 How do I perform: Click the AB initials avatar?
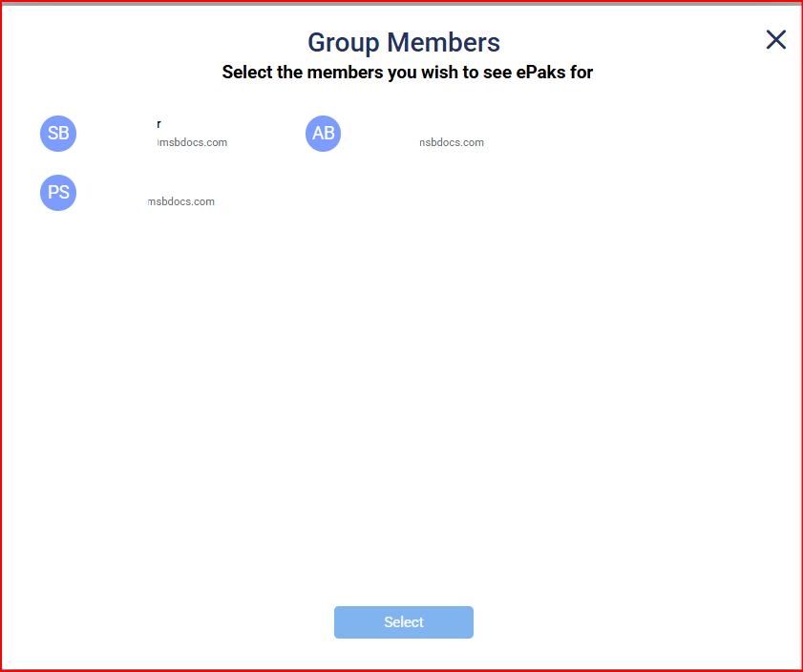[324, 133]
